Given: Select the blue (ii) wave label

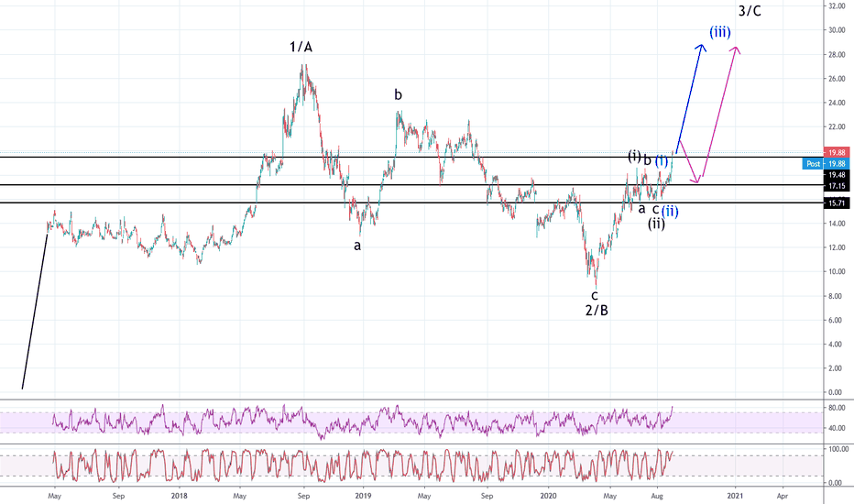Looking at the screenshot, I should click(670, 212).
